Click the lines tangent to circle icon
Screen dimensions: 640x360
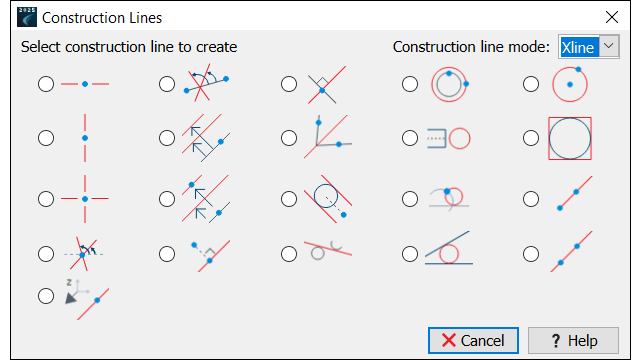pyautogui.click(x=328, y=199)
